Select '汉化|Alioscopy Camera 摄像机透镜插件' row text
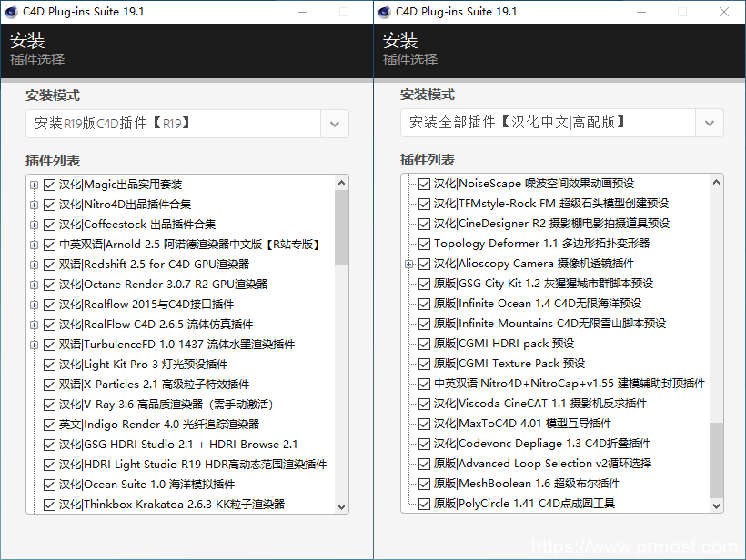Screen dimensions: 746x560 click(x=534, y=264)
